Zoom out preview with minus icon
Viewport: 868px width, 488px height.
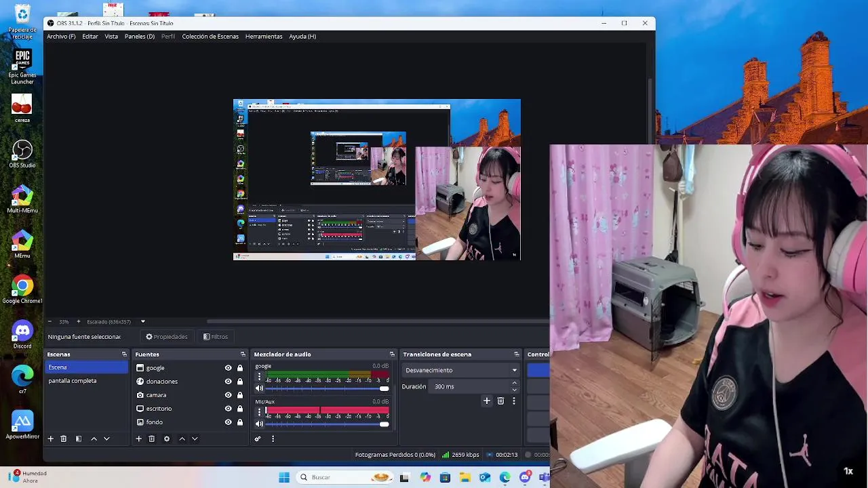(x=50, y=321)
